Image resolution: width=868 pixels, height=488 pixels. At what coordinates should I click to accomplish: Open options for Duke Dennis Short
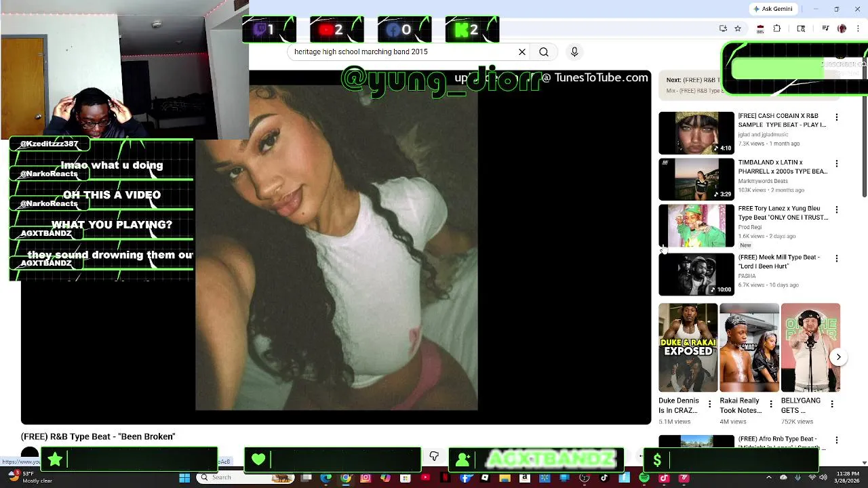[710, 405]
